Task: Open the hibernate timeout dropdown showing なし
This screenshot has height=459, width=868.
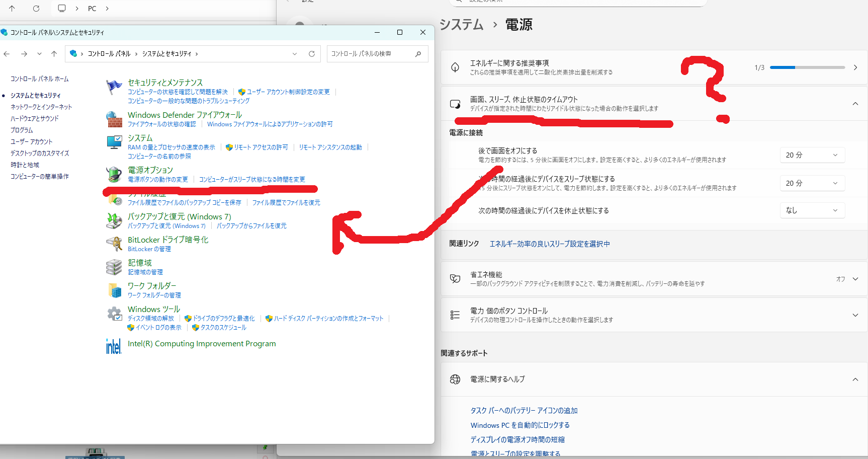Action: click(812, 210)
